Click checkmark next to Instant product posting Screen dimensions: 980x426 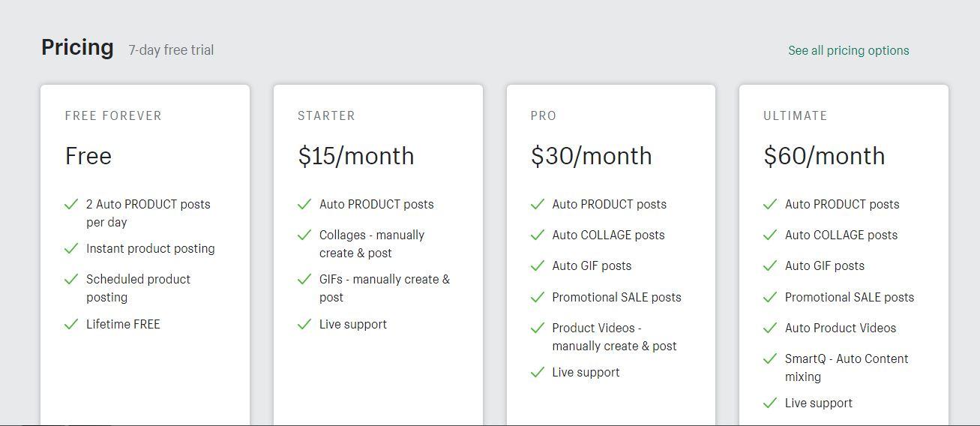click(71, 248)
